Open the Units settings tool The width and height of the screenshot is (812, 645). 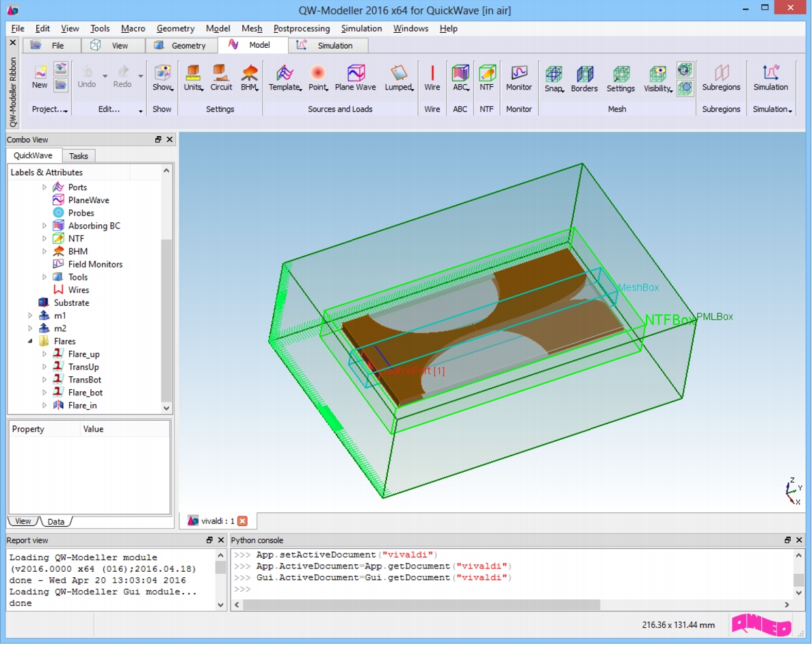click(x=193, y=78)
